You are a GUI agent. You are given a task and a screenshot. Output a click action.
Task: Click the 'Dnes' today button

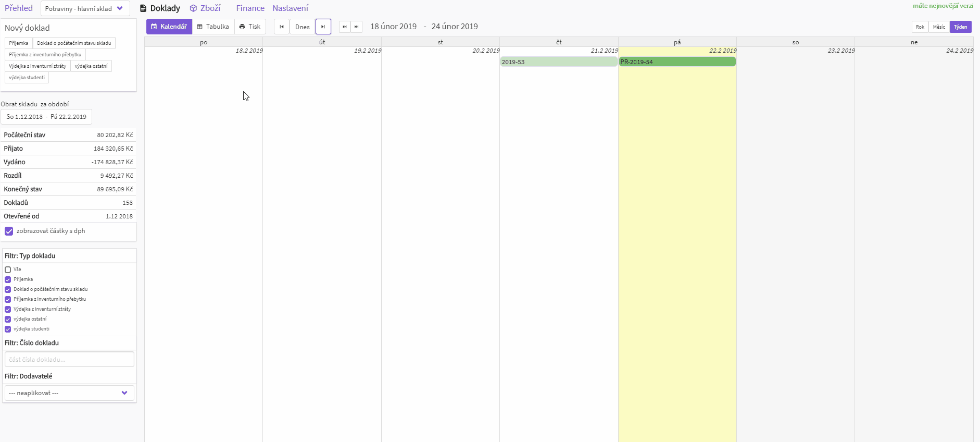point(302,27)
